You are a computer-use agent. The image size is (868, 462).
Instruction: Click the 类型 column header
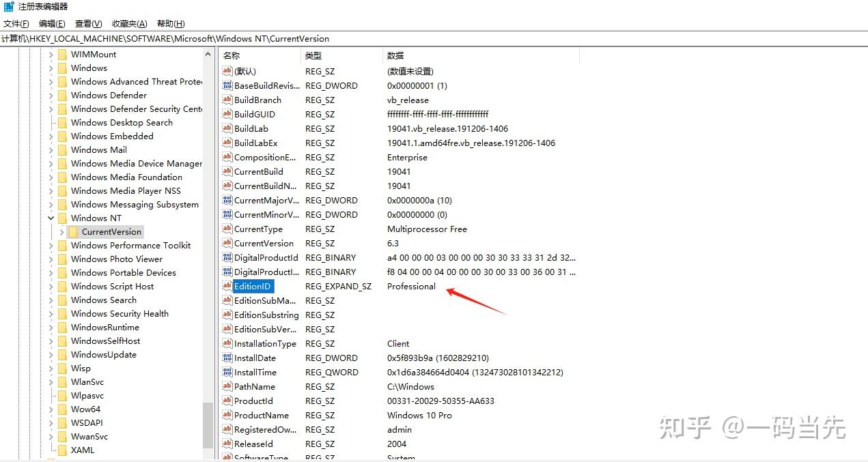(x=314, y=55)
